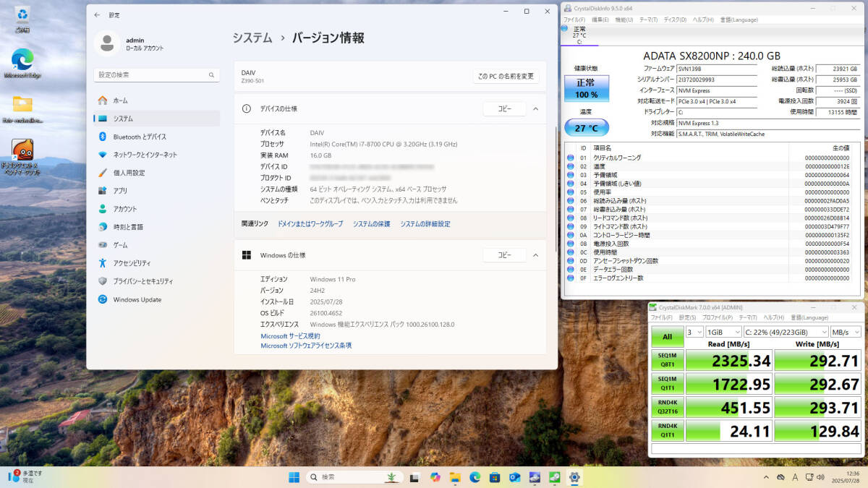Viewport: 868px width, 488px height.
Task: Open Microsoft ソフトウェアライセンス条項 link
Action: click(x=306, y=346)
